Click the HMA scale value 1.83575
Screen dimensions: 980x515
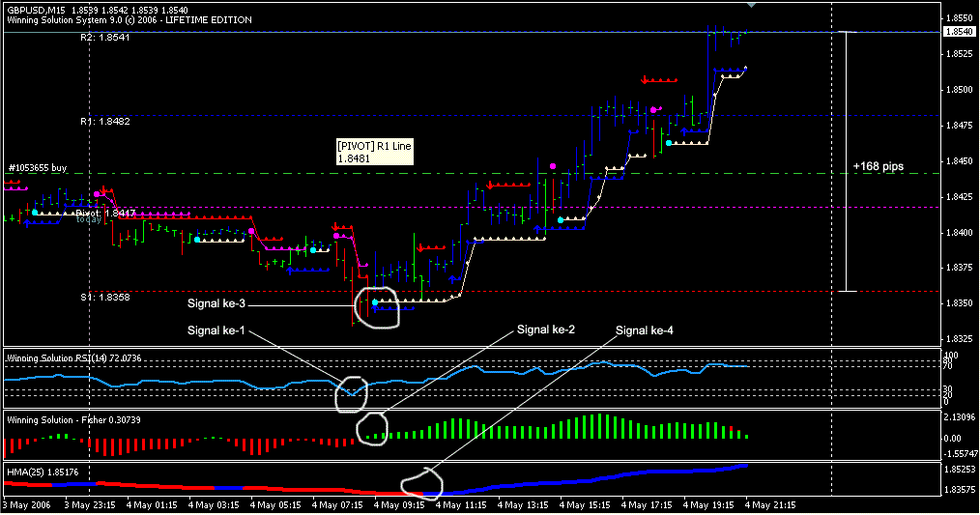click(960, 490)
